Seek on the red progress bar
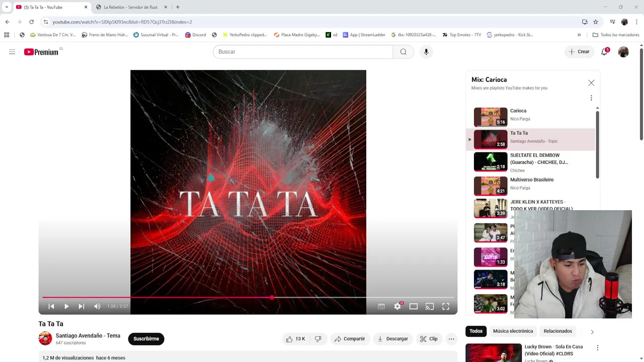 point(248,298)
